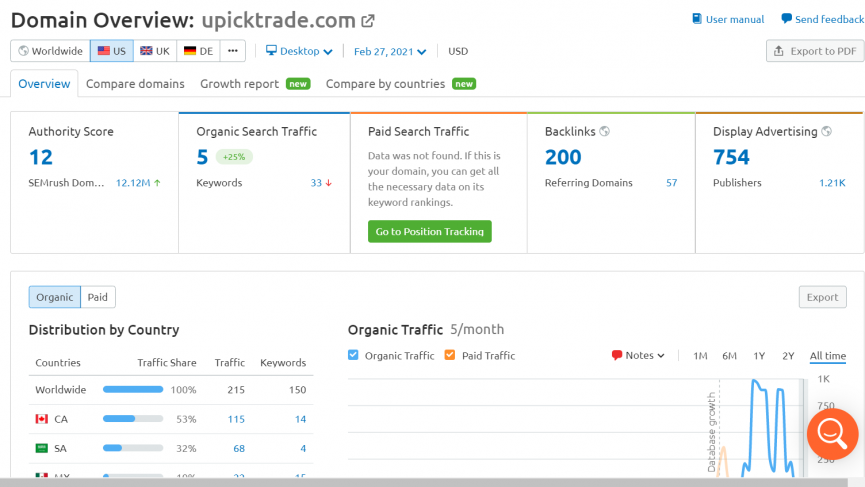Set chart range to 1Y

pos(759,356)
